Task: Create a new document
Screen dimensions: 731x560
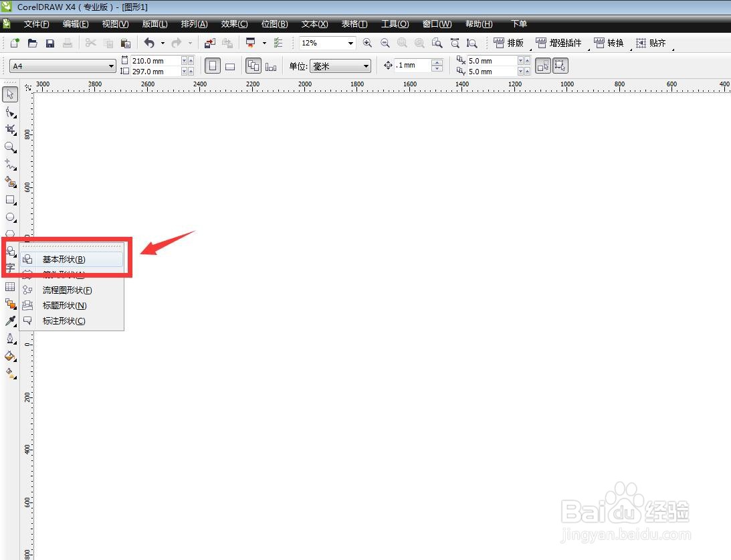Action: (15, 43)
